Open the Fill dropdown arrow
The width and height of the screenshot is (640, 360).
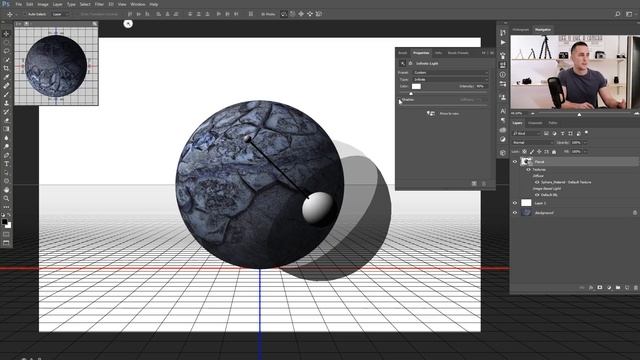(586, 151)
